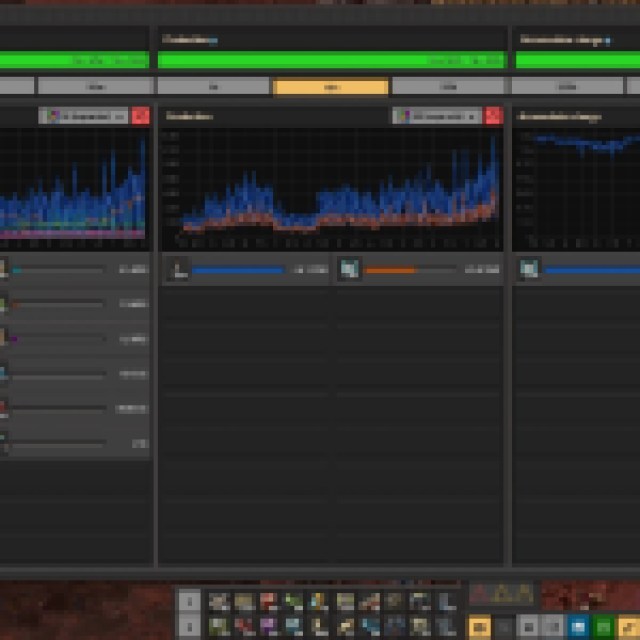
Task: Click the steam engine icon under the Production graph
Action: click(178, 269)
